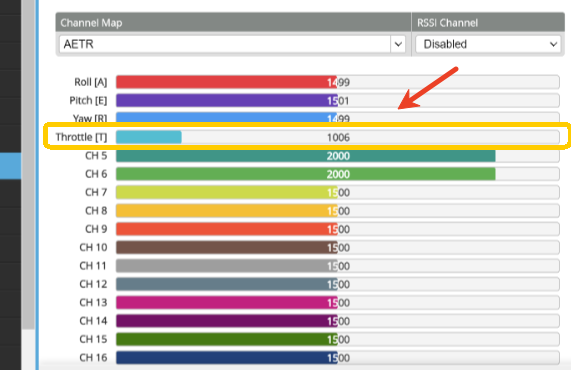This screenshot has width=571, height=370.
Task: Select the highlighted blue sidebar tab
Action: pyautogui.click(x=10, y=166)
